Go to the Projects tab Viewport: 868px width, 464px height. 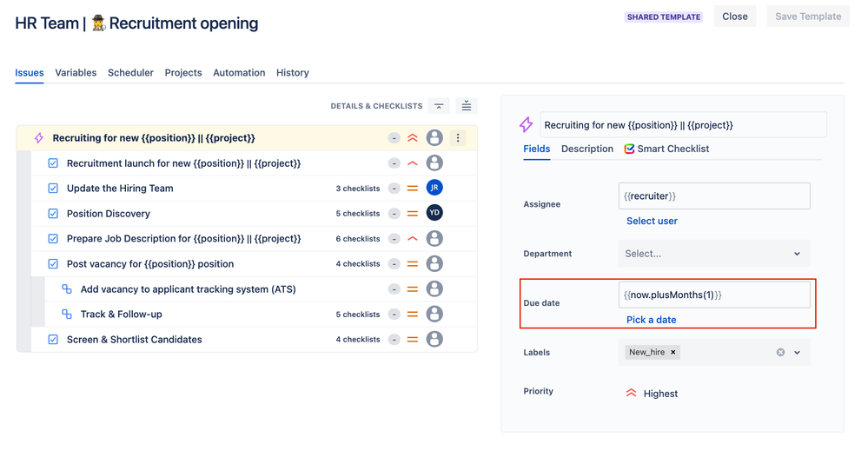(183, 72)
